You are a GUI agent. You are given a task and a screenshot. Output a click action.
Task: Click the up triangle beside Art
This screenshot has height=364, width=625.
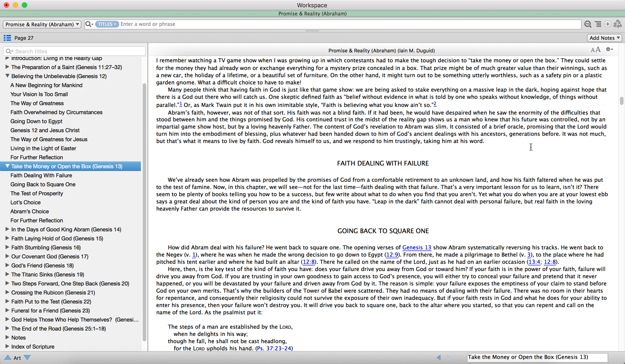(8, 358)
